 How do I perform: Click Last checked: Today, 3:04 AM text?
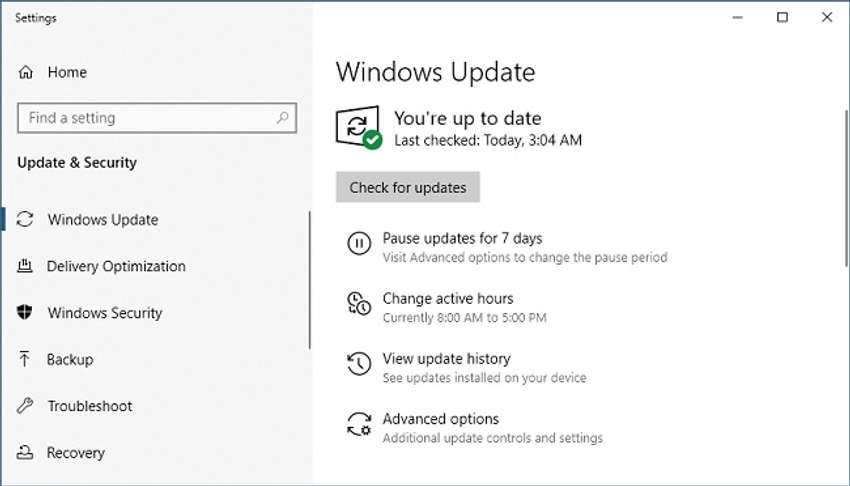[488, 140]
